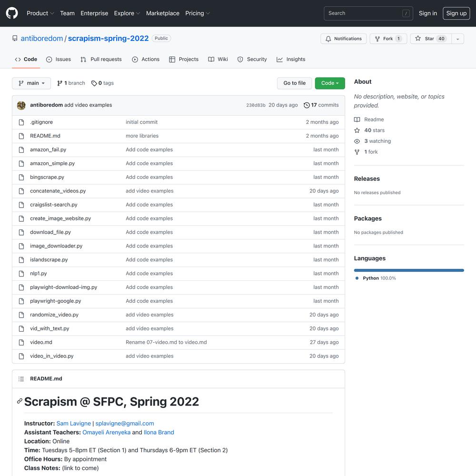
Task: Open the randomize_video.py file
Action: 54,315
